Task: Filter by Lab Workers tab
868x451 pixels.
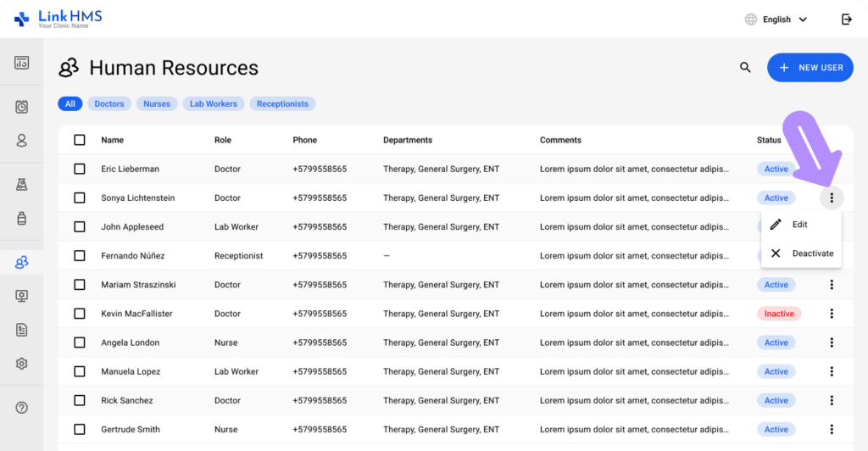Action: tap(213, 103)
